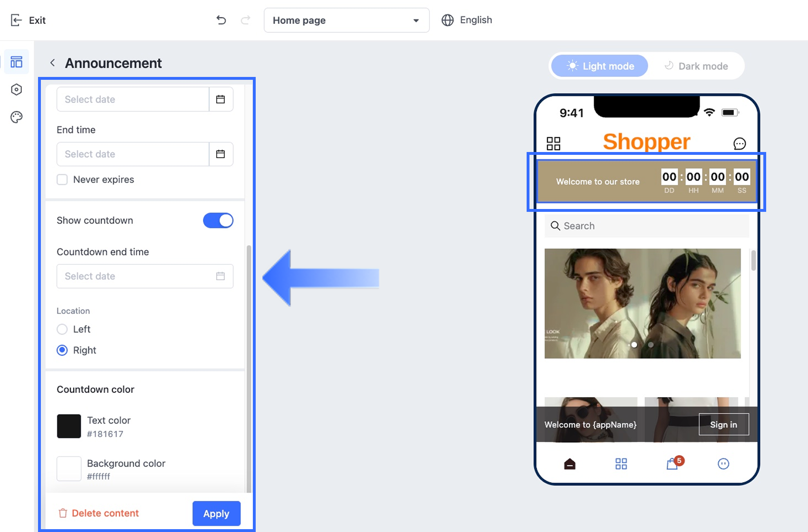This screenshot has width=808, height=532.
Task: Select the Right location radio button
Action: point(62,350)
